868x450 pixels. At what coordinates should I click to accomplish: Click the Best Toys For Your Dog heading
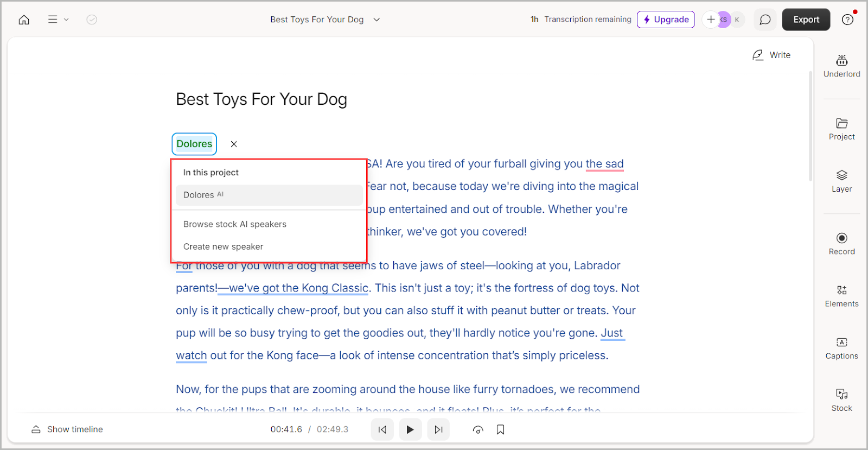pyautogui.click(x=261, y=99)
